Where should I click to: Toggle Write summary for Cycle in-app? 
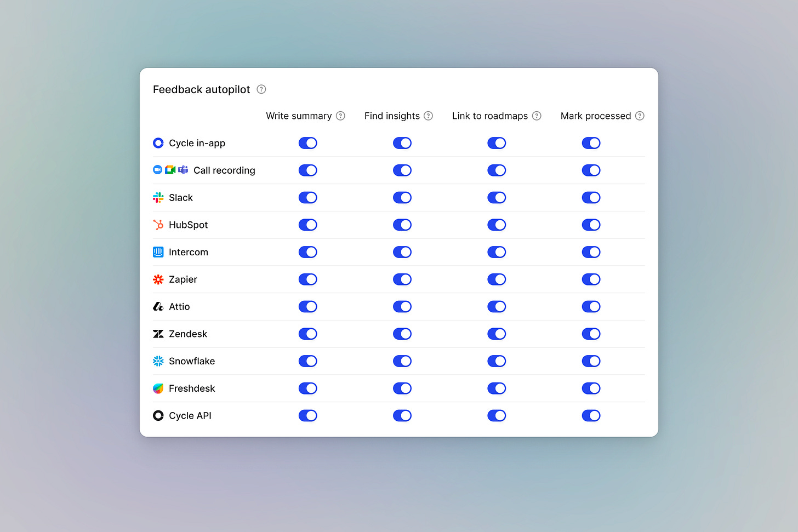pyautogui.click(x=308, y=143)
